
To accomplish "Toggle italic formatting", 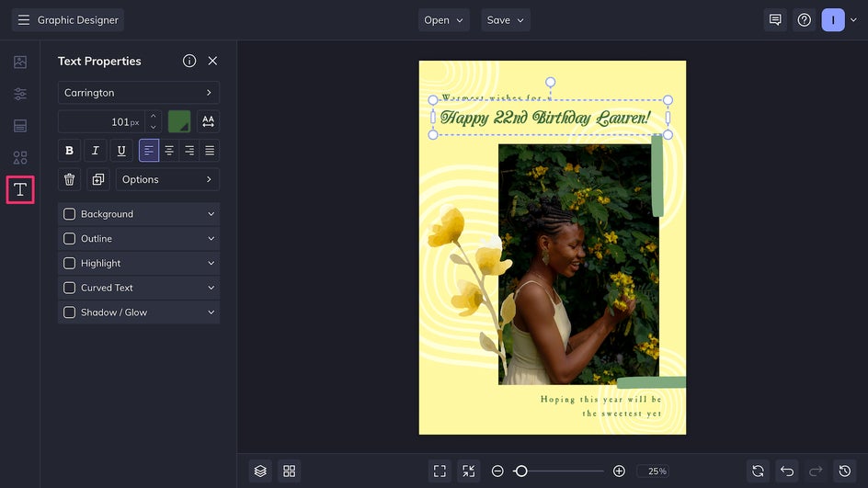I will coord(96,151).
